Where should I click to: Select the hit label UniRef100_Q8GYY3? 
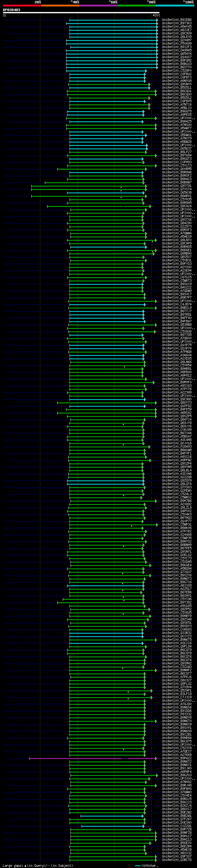[x=177, y=403]
